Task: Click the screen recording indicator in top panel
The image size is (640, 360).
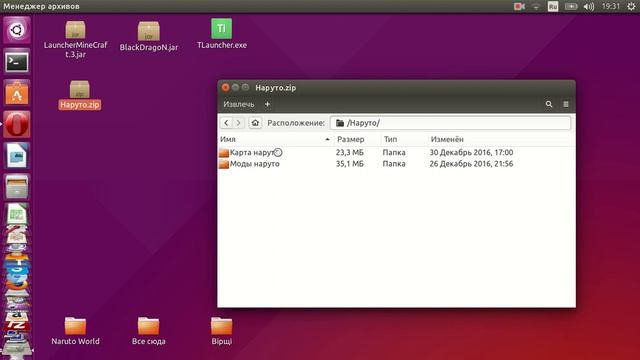Action: coord(519,7)
